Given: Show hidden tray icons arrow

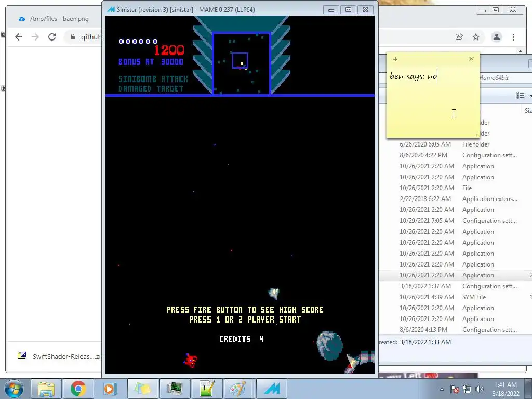Looking at the screenshot, I should pos(442,389).
